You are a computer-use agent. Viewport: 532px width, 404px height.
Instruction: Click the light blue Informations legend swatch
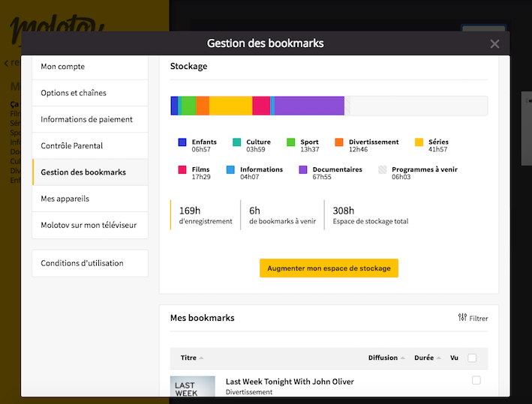pyautogui.click(x=230, y=169)
